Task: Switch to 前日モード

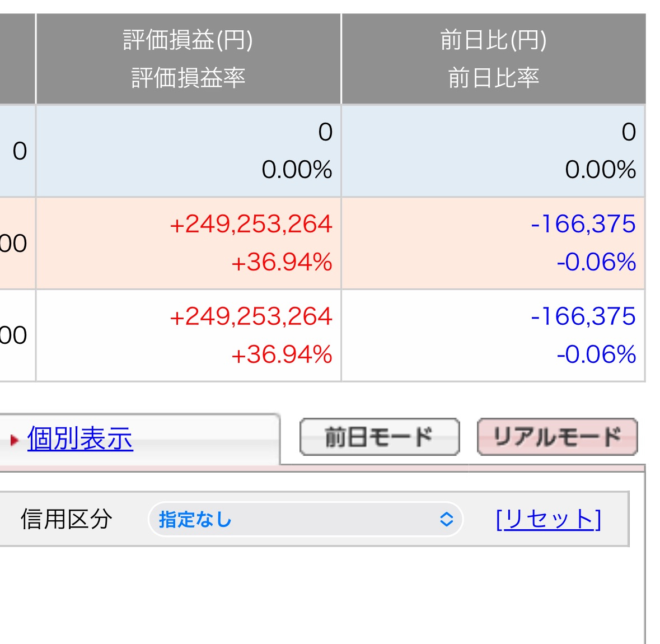Action: (x=379, y=437)
